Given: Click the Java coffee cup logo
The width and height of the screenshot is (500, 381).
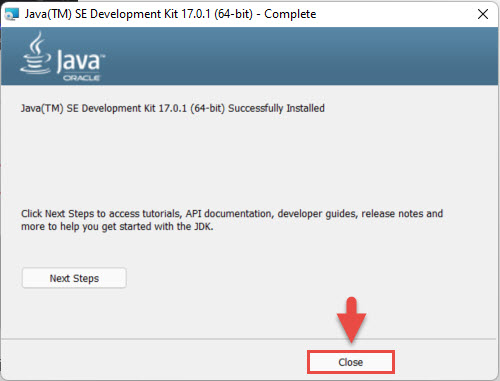Looking at the screenshot, I should [35, 53].
